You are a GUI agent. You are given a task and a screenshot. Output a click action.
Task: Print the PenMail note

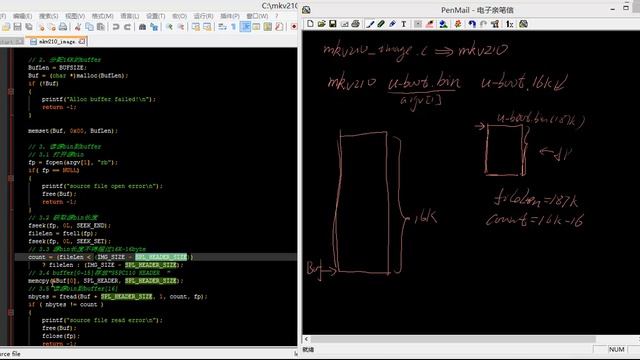click(356, 24)
